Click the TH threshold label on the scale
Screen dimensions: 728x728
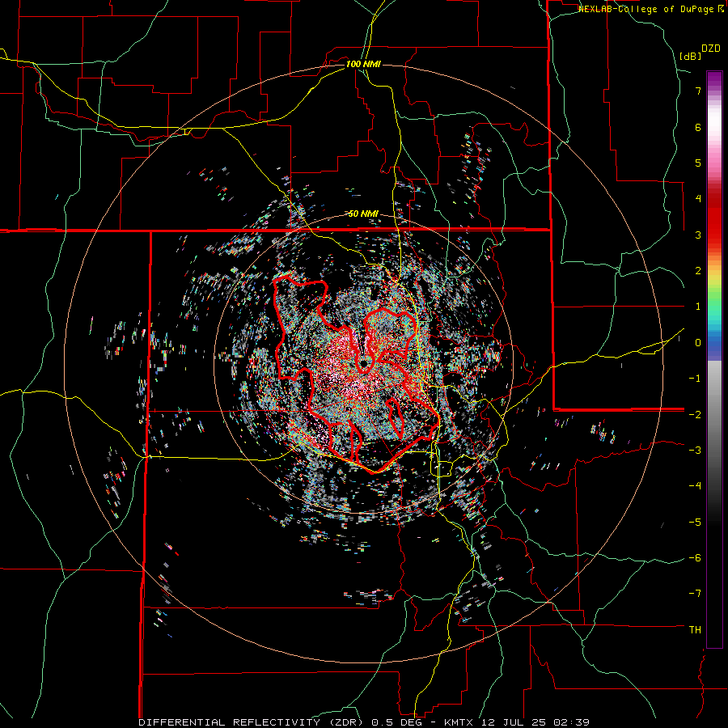695,630
